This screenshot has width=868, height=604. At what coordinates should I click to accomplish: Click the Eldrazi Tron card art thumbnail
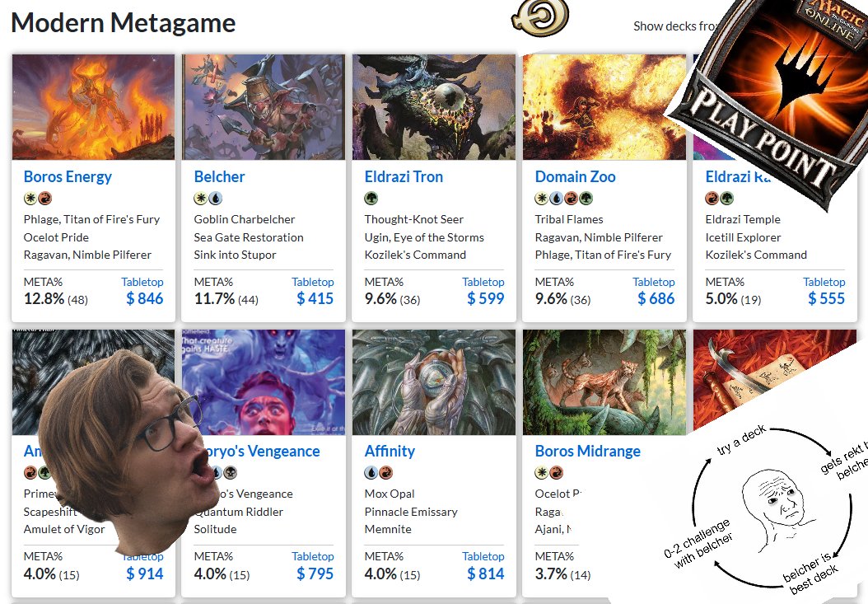click(x=434, y=107)
